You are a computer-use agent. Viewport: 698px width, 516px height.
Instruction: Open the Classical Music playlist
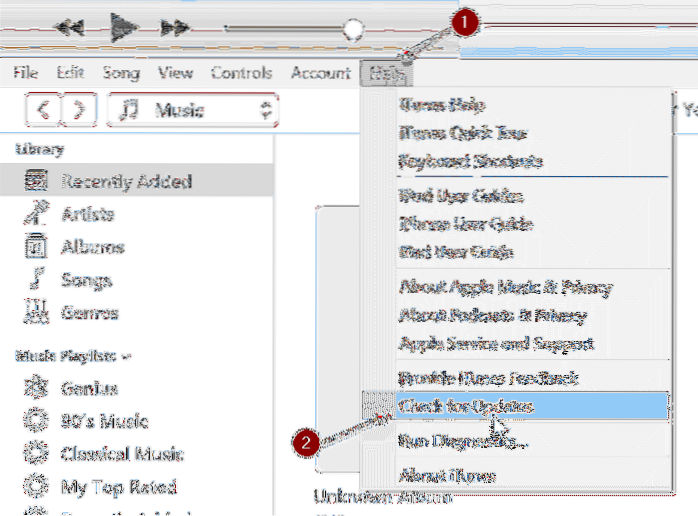click(x=122, y=454)
